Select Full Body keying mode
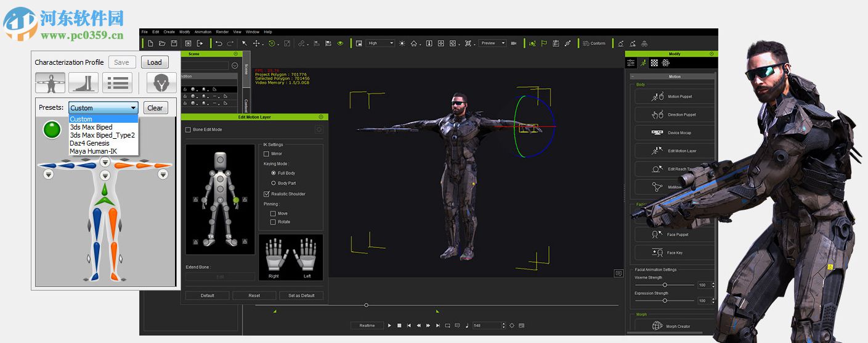 (x=274, y=173)
